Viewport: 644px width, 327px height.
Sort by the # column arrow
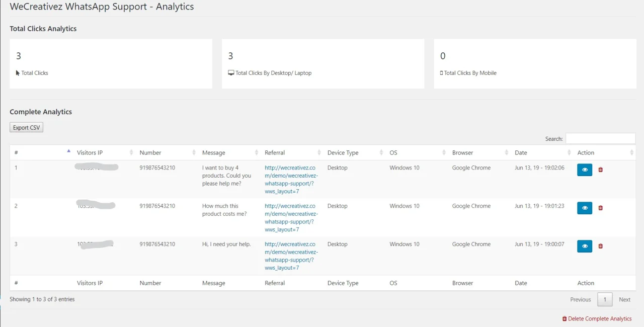(68, 150)
